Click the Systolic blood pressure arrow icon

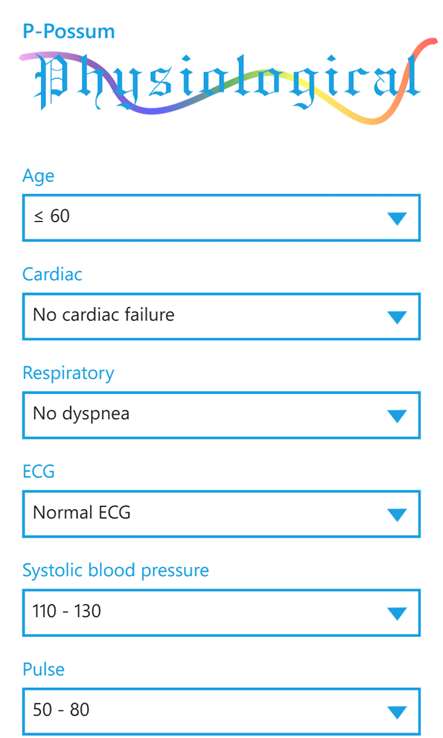coord(397,614)
